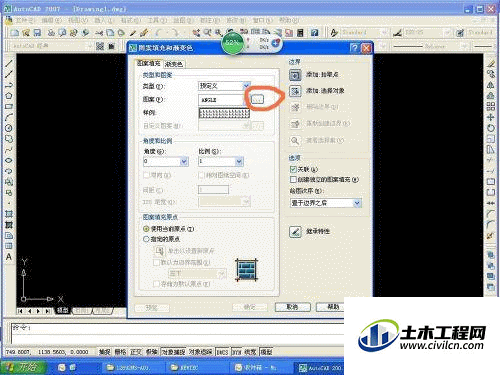Select the use current origin radio button
The width and height of the screenshot is (500, 375).
point(146,229)
